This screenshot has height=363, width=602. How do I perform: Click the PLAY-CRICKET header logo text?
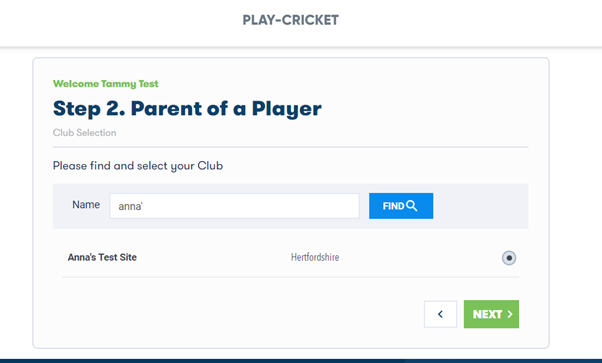291,20
